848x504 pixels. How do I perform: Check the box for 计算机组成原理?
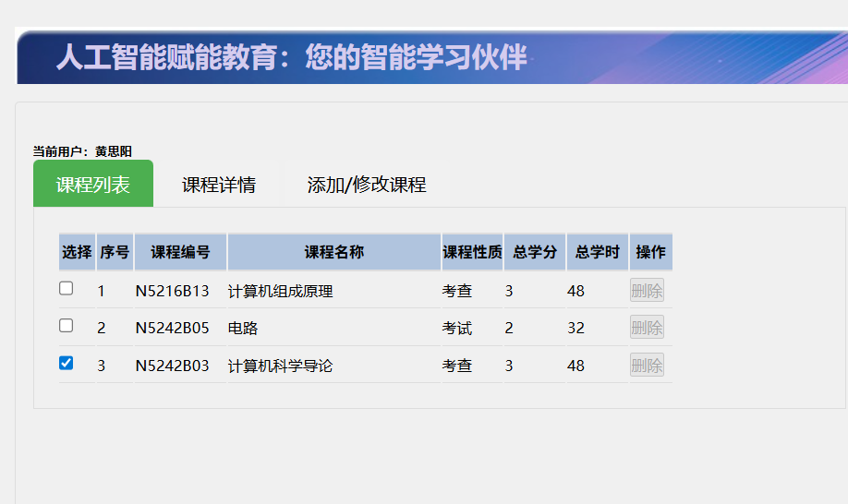click(67, 289)
